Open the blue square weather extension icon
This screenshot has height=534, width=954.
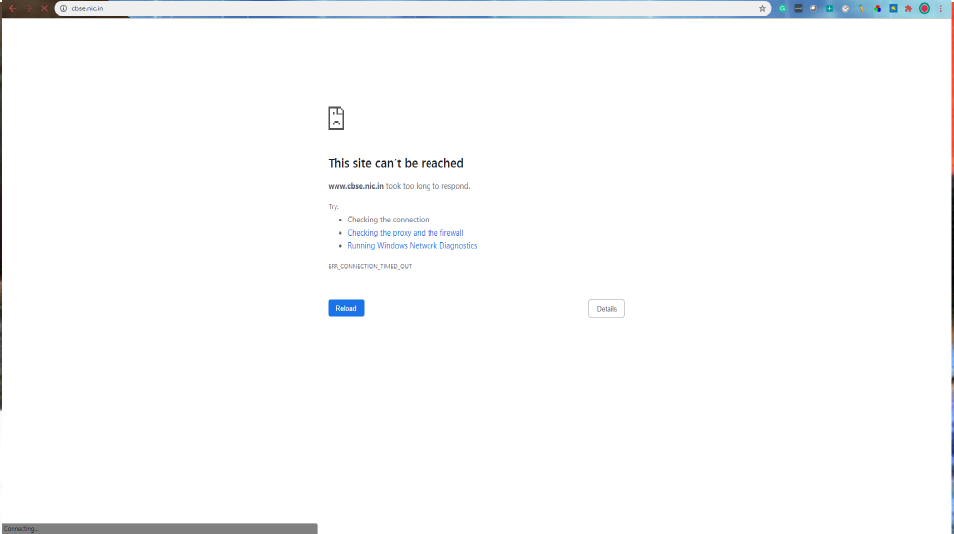(893, 9)
